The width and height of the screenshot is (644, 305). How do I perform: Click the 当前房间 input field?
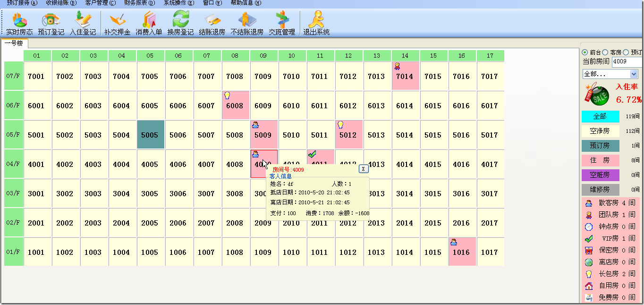coord(627,61)
